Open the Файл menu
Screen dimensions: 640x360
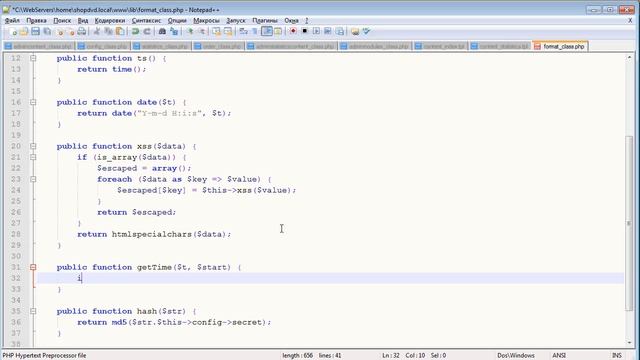pos(12,20)
